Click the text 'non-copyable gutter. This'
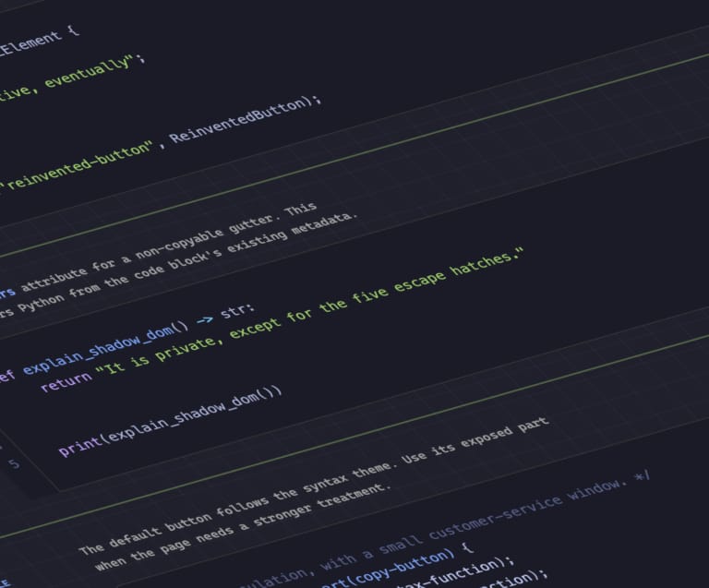Screen dimensions: 709x588 pyautogui.click(x=226, y=234)
